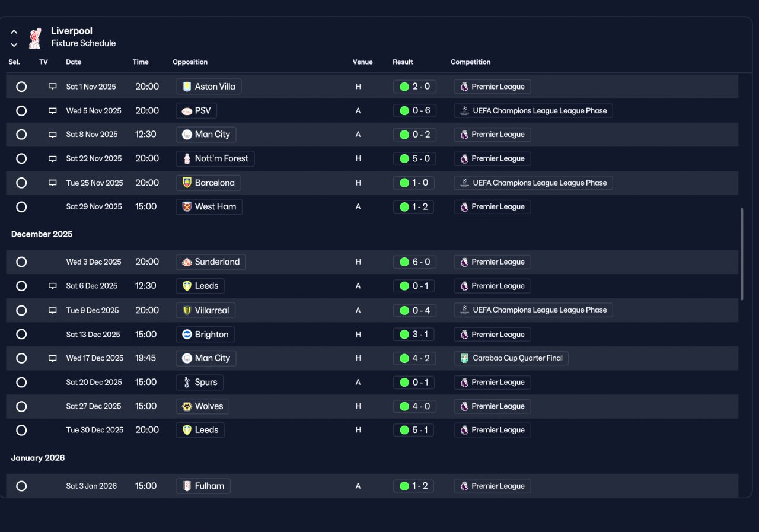This screenshot has width=759, height=532.
Task: Open the Spurs opposition button
Action: point(200,383)
